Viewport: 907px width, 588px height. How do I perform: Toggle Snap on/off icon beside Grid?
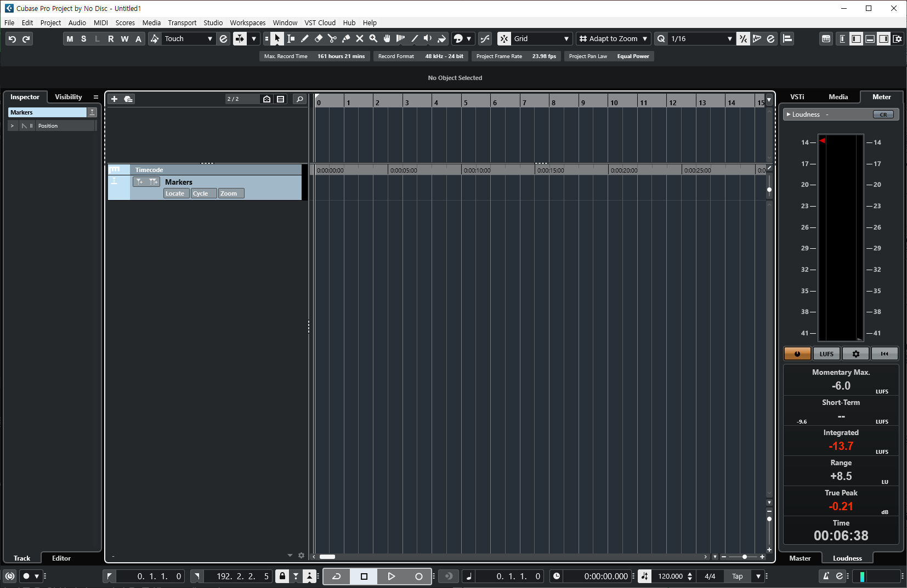point(504,39)
